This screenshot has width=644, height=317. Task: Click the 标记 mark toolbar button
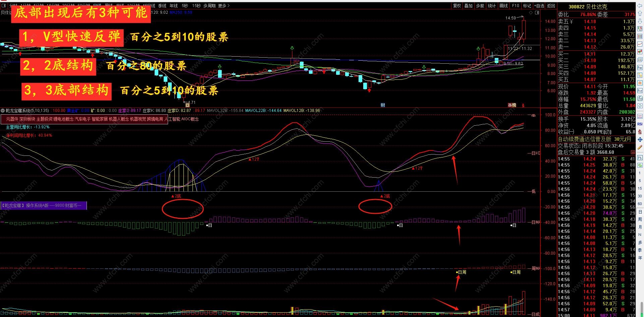point(527,6)
